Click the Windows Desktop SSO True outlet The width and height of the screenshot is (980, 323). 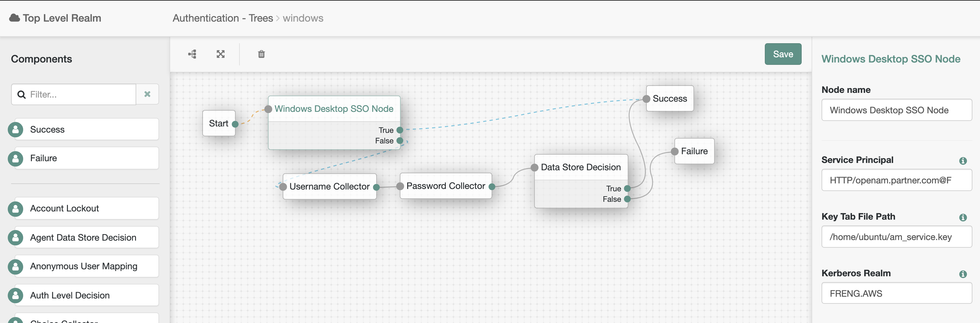tap(400, 130)
